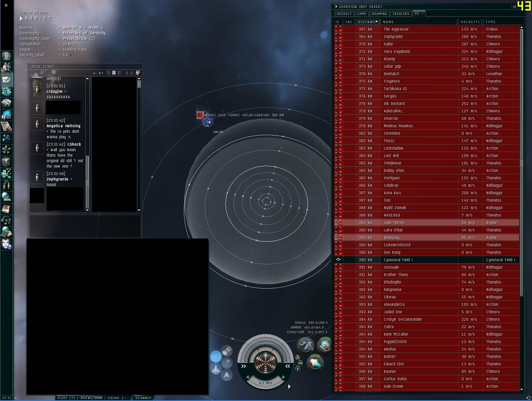Toggle the Local member list icon

point(138,73)
